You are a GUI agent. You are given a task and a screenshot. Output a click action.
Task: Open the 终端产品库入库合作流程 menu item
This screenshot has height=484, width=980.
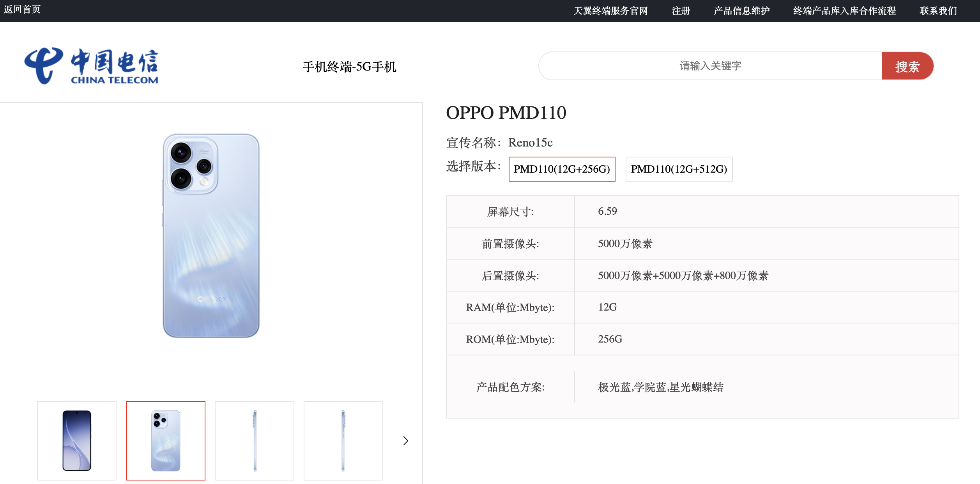844,11
